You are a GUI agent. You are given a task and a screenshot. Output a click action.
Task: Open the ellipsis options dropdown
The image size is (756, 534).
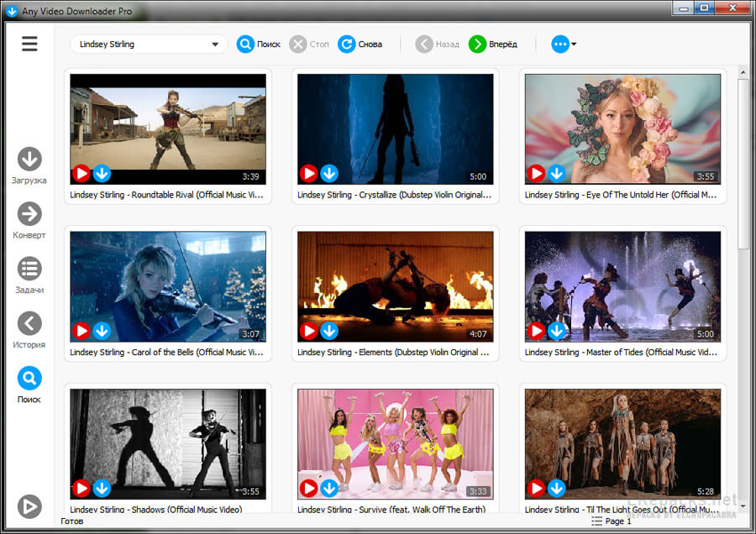pos(560,44)
